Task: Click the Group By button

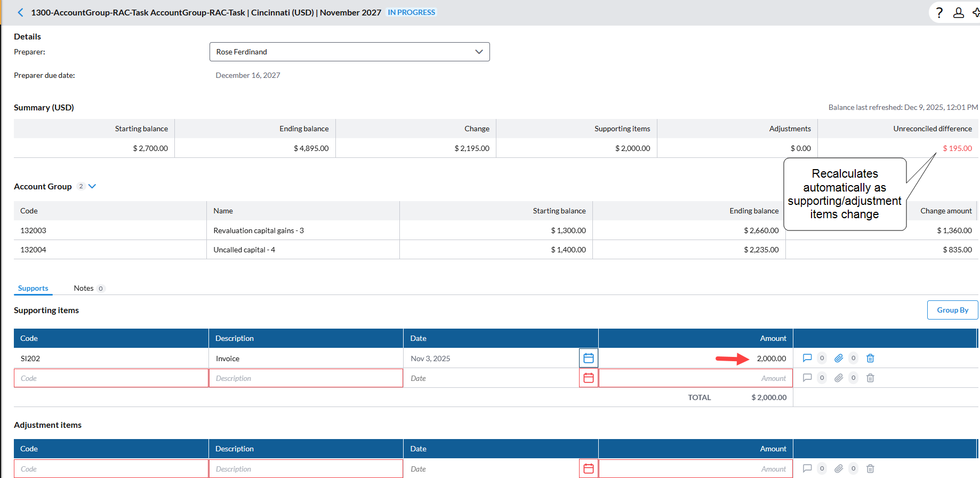Action: (952, 310)
